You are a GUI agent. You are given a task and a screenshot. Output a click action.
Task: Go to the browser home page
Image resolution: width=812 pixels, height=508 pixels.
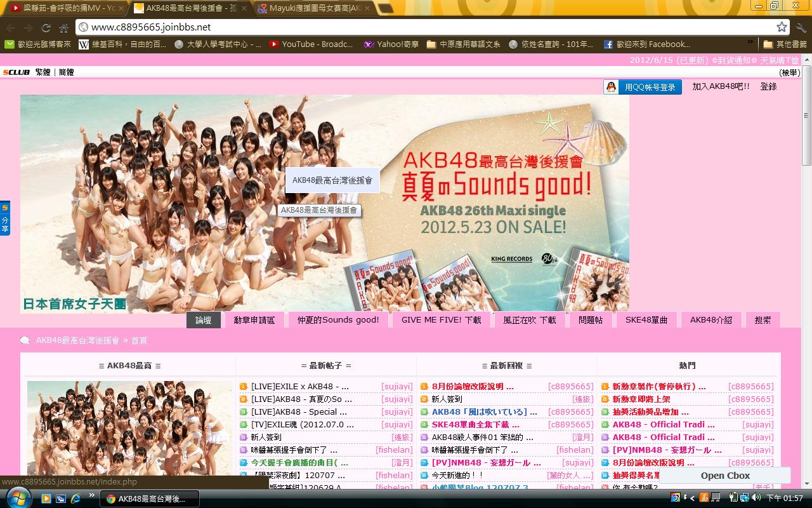63,27
